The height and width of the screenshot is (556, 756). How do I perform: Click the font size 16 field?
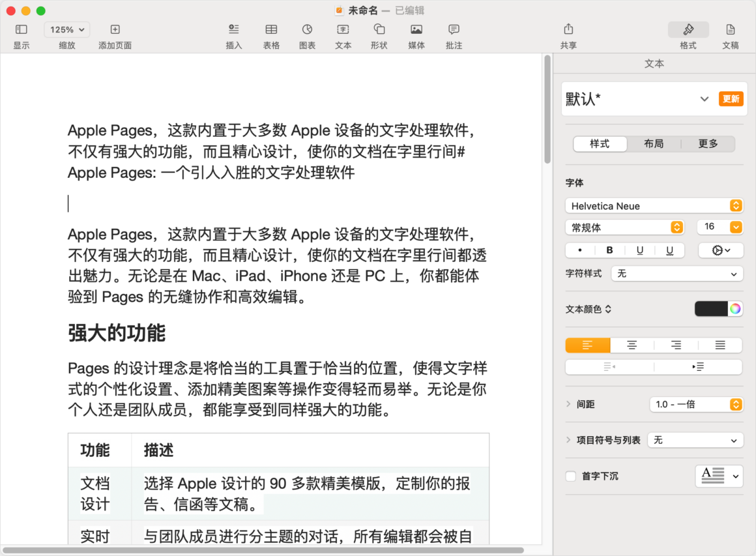(x=713, y=227)
